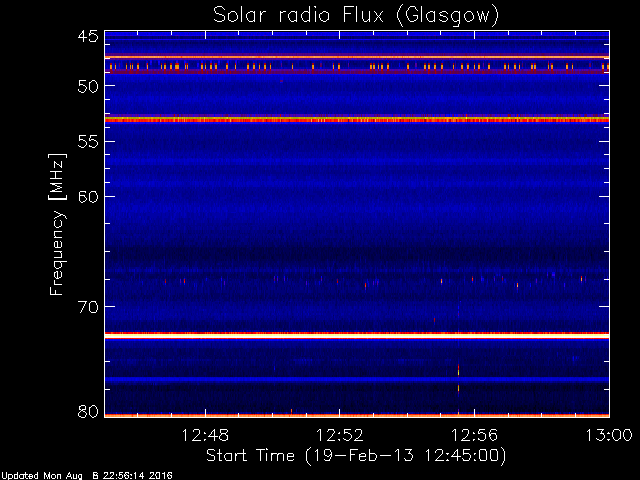Click the vertical burst streak near 12:55 below 75 MHz
640x480 pixels.
coord(458,378)
